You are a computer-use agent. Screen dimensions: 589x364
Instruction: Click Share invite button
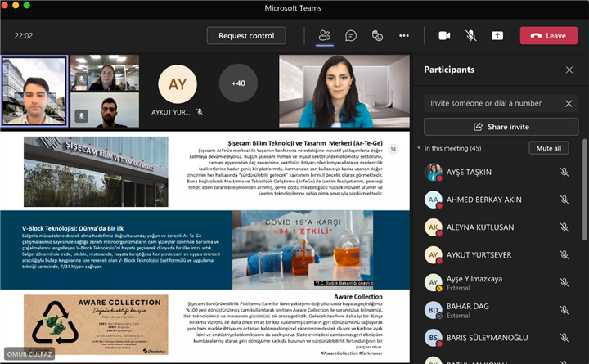pyautogui.click(x=501, y=127)
